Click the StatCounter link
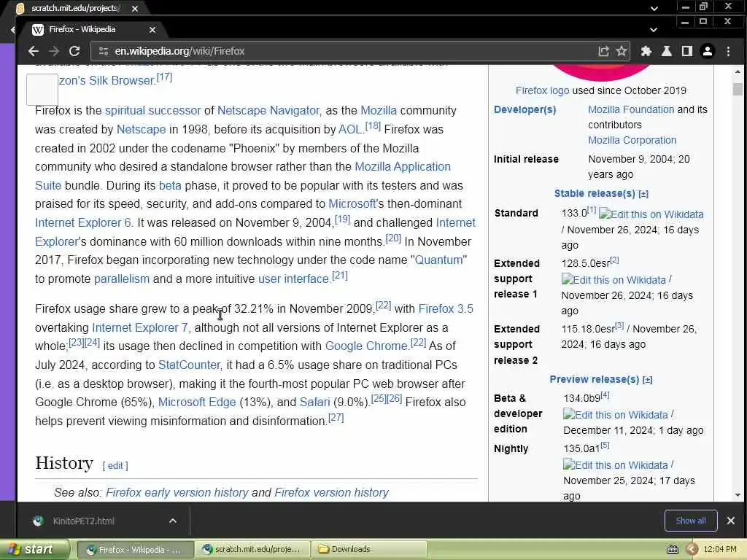This screenshot has width=747, height=560. (x=189, y=365)
